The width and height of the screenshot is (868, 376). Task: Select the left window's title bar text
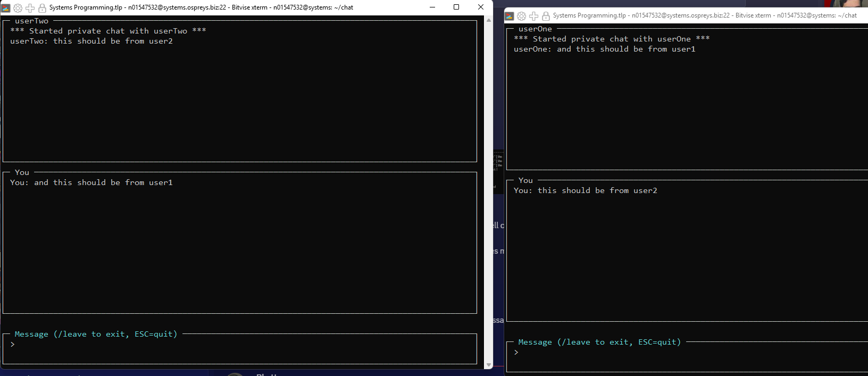[x=201, y=7]
